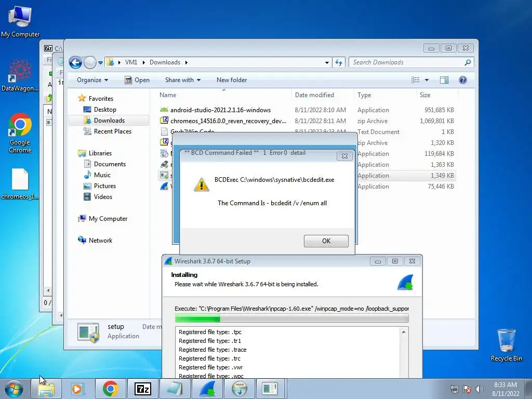Click the change view icon
This screenshot has height=399, width=532.
click(416, 80)
